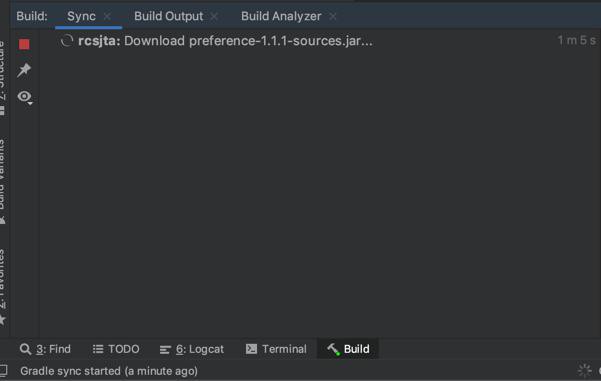The height and width of the screenshot is (381, 601).
Task: Open the TODO tool window
Action: (x=116, y=349)
